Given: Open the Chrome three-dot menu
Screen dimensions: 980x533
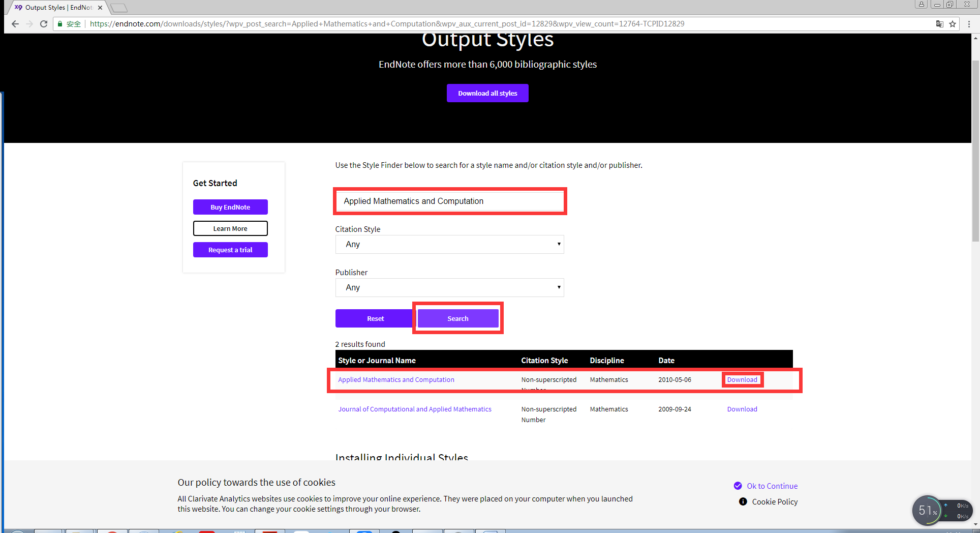Looking at the screenshot, I should pos(969,24).
